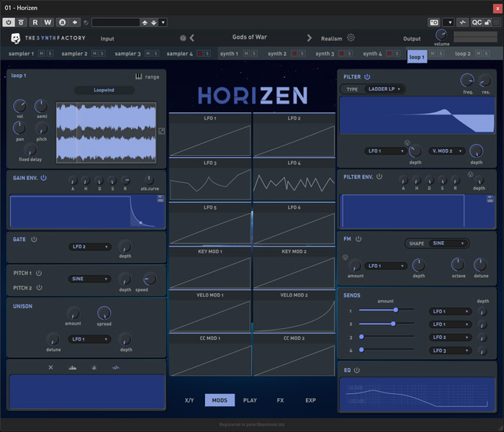Adjust the output volume knob

pos(441,35)
